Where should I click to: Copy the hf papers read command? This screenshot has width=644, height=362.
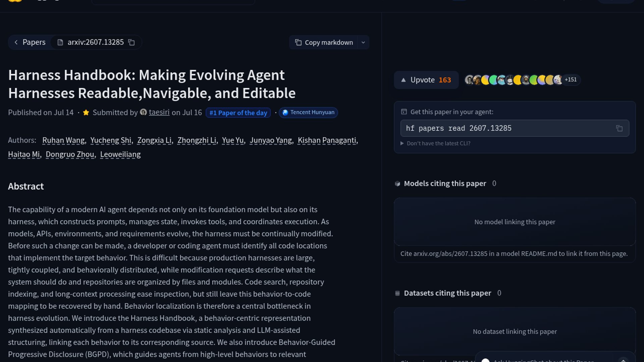coord(619,128)
